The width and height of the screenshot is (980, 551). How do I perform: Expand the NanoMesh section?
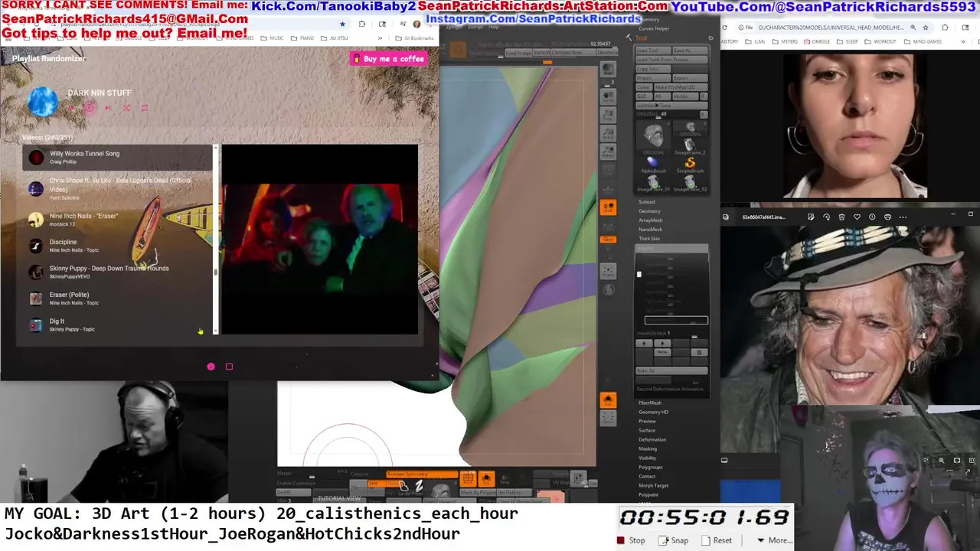tap(651, 230)
